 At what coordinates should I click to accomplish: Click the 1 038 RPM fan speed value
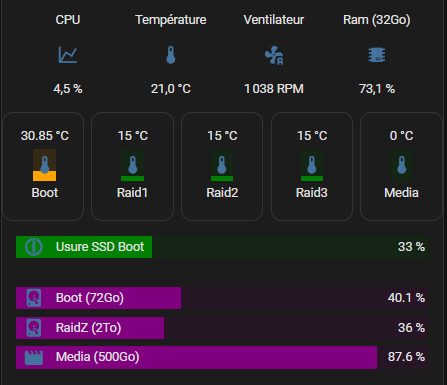[274, 89]
